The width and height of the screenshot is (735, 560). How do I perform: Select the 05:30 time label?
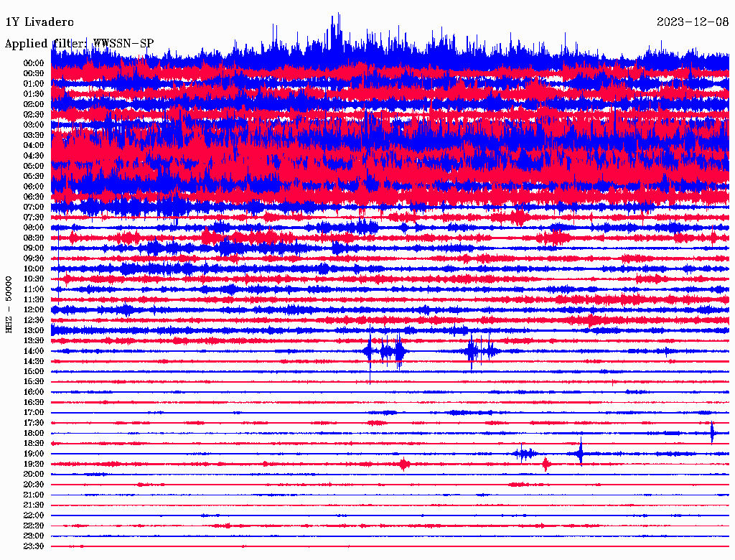[x=33, y=177]
